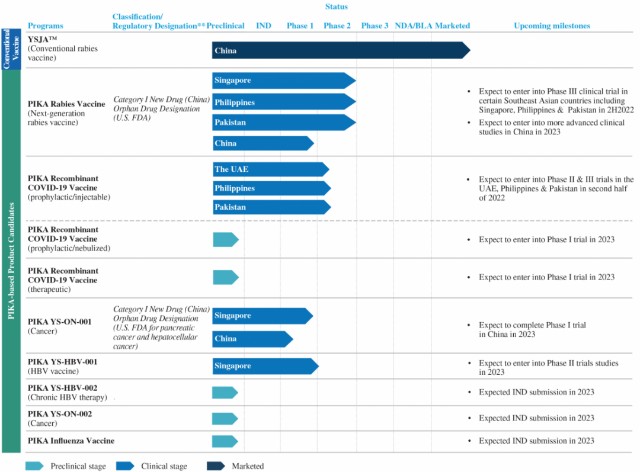This screenshot has height=472, width=640.
Task: Click the China bar for PIKA YS-ON-001
Action: [x=252, y=339]
